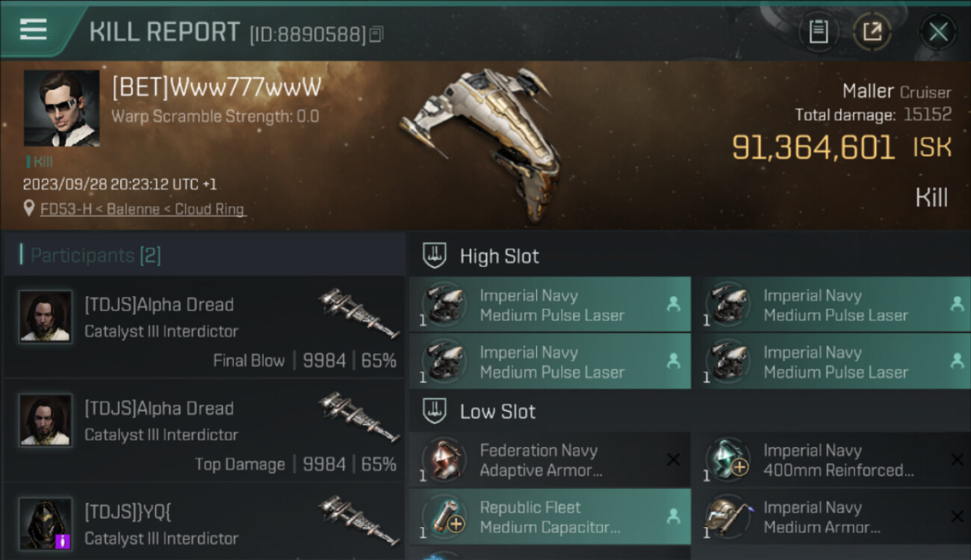Click the share export icon
The image size is (971, 560).
point(872,31)
